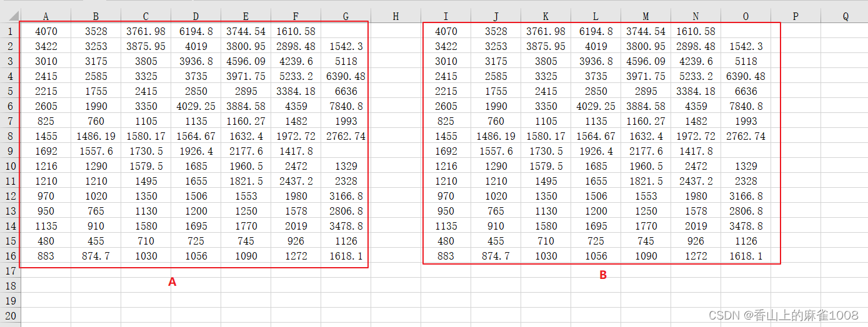The height and width of the screenshot is (327, 868).
Task: Click cell E3 containing 4596.09
Action: pos(246,61)
